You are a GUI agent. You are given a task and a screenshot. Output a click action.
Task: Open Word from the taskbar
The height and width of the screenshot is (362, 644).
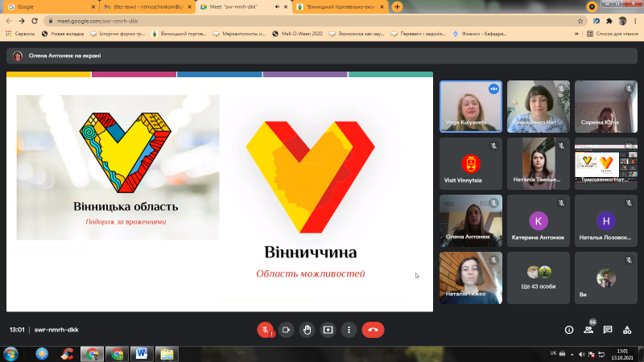[x=142, y=354]
